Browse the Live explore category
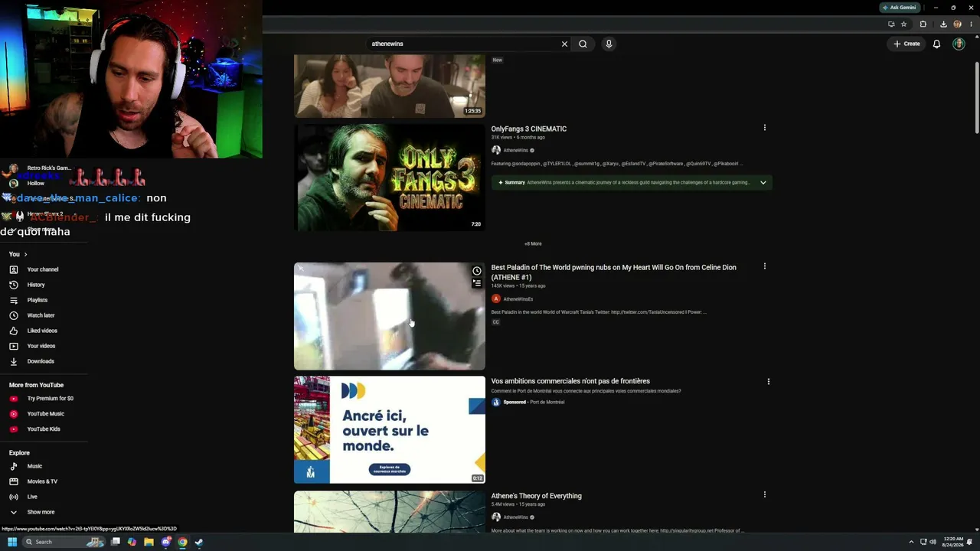The image size is (980, 551). [x=32, y=497]
